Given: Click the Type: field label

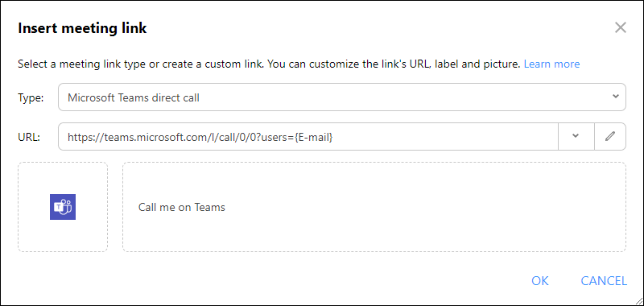Looking at the screenshot, I should (x=31, y=97).
